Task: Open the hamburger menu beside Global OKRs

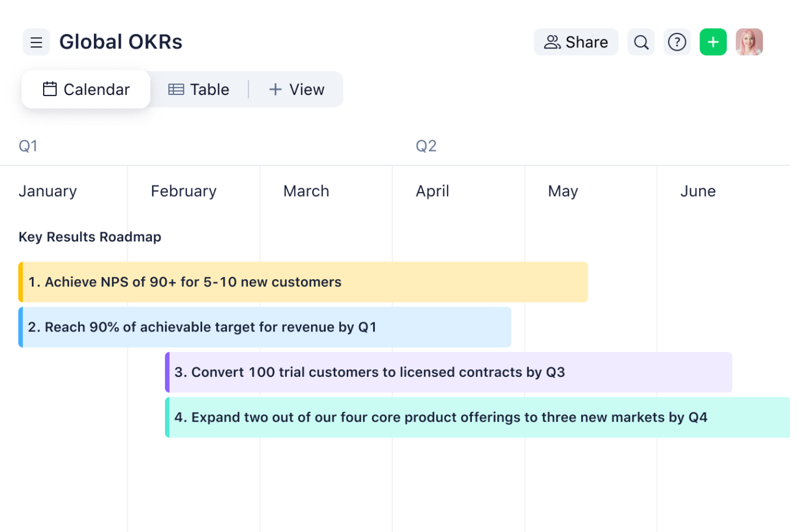Action: coord(36,42)
